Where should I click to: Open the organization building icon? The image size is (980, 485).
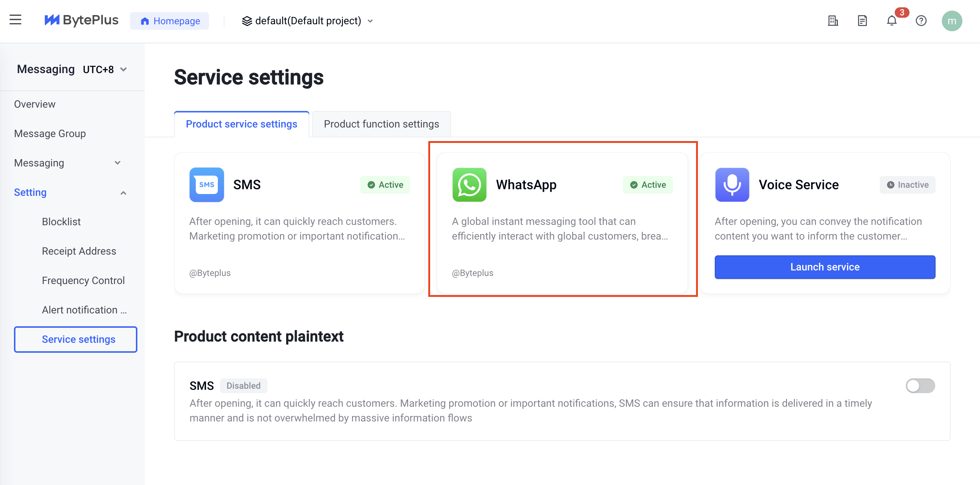(833, 21)
